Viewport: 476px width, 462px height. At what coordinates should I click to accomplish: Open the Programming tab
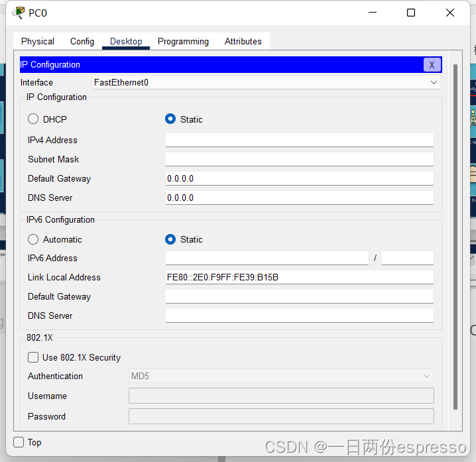(183, 41)
